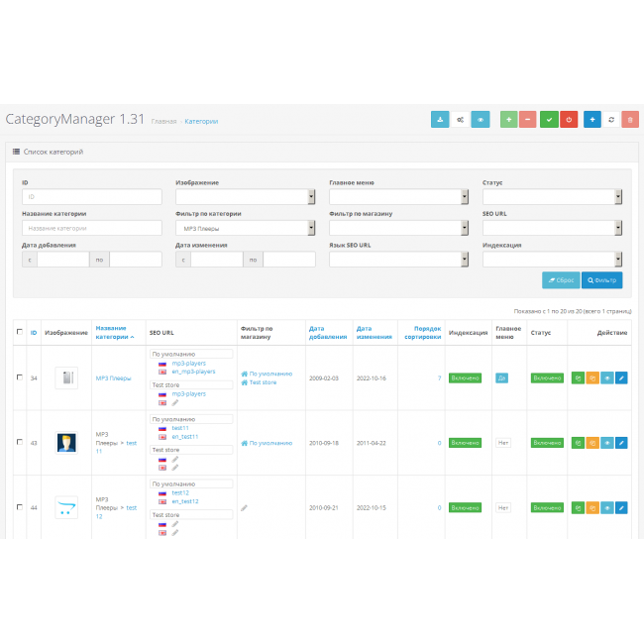This screenshot has width=644, height=644.
Task: Click the red trash delete icon
Action: click(631, 120)
